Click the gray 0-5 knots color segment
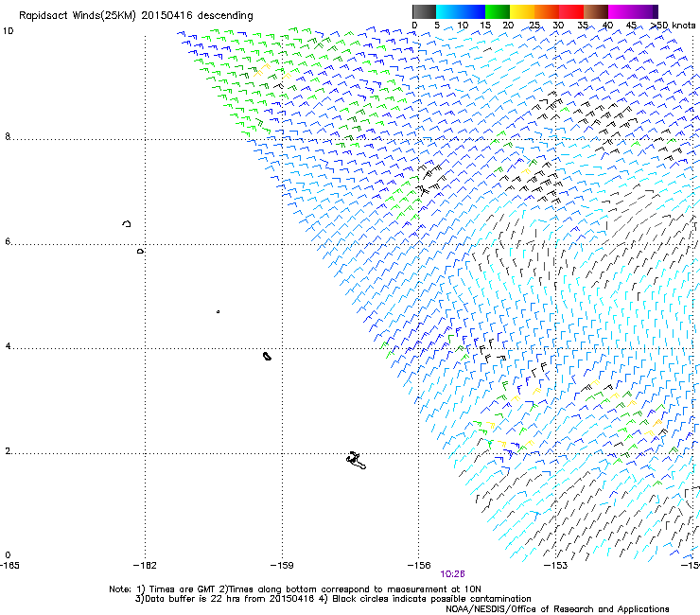 pyautogui.click(x=424, y=11)
